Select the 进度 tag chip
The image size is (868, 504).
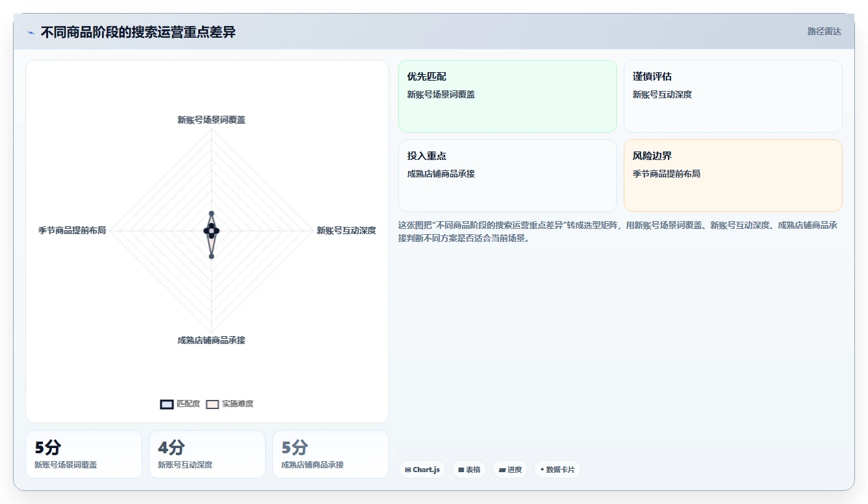click(510, 470)
